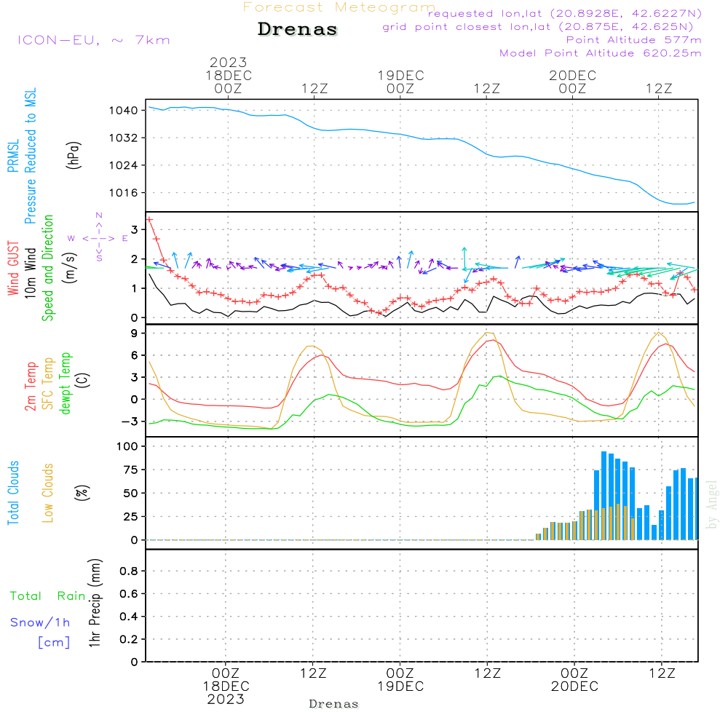
Task: Click the "Forecast Meteogram" heading
Action: [339, 7]
